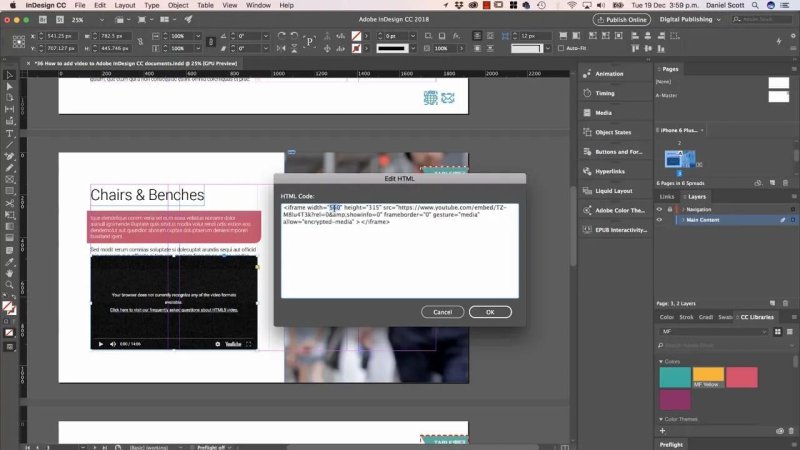Click the Stock icon in application bar
800x450 pixels.
(x=60, y=19)
